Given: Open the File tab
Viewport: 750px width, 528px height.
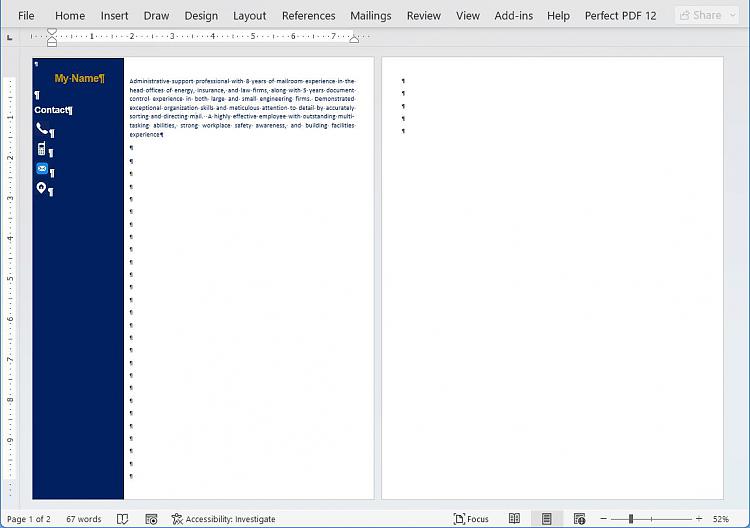Looking at the screenshot, I should 26,16.
